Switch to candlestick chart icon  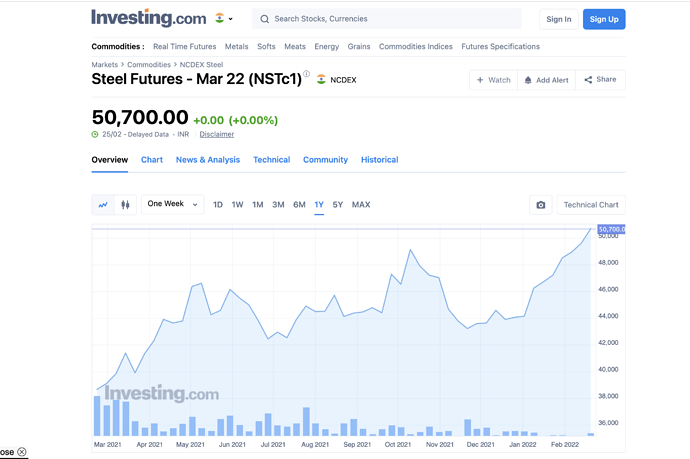click(x=125, y=204)
